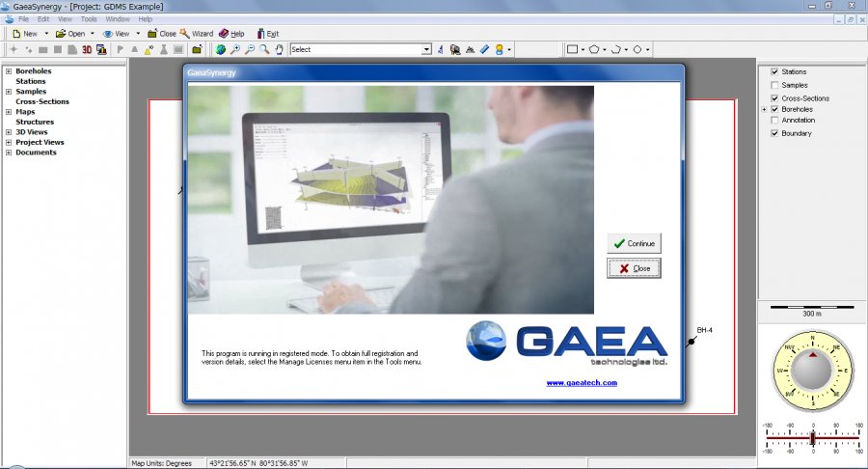The height and width of the screenshot is (469, 868).
Task: Open the Select mode dropdown
Action: 426,49
